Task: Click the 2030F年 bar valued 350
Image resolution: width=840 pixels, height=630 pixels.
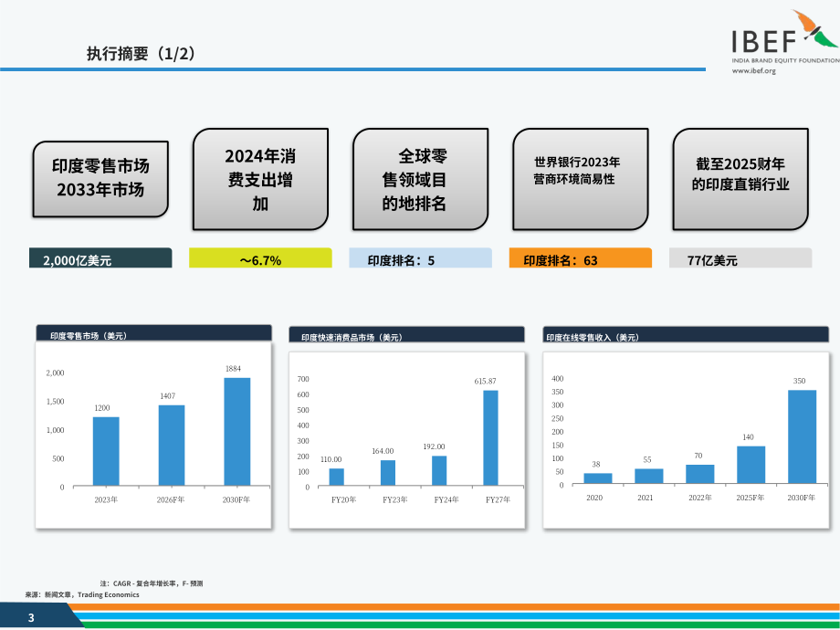Action: point(802,437)
